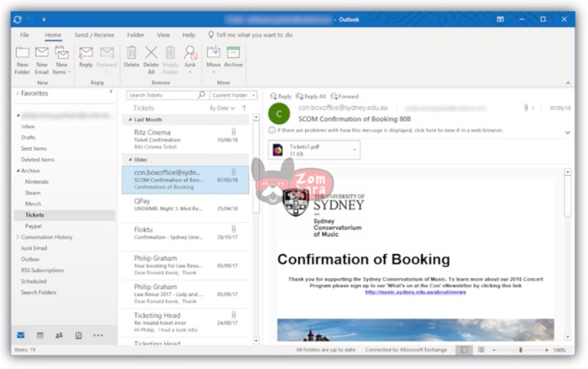Collapse the Last Month group
The width and height of the screenshot is (588, 369).
130,120
